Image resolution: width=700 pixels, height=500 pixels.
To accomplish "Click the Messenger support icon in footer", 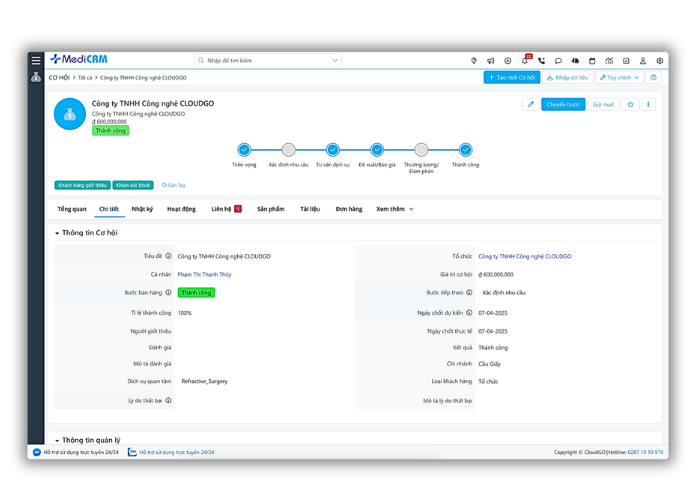I will [x=37, y=452].
